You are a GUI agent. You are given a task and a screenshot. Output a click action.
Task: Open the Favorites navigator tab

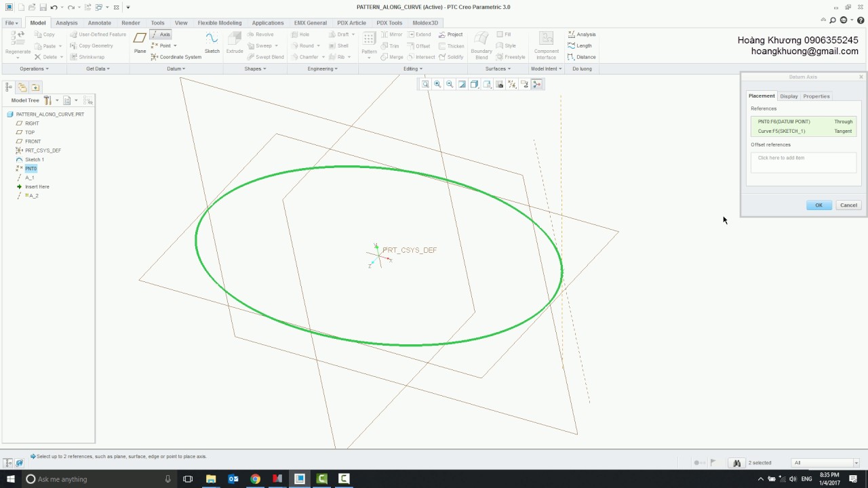click(35, 87)
